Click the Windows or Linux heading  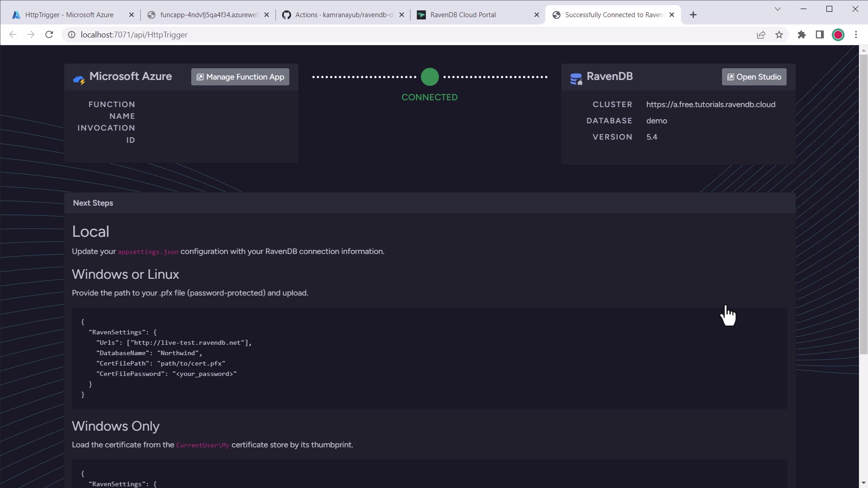[125, 274]
